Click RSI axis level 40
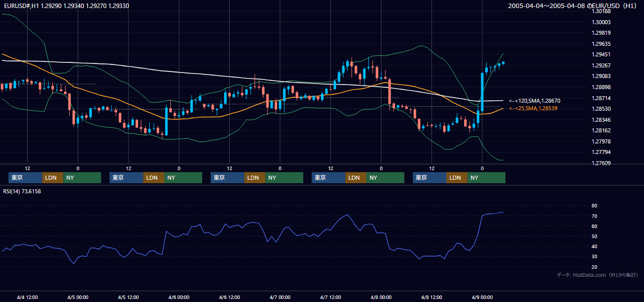 [595, 247]
